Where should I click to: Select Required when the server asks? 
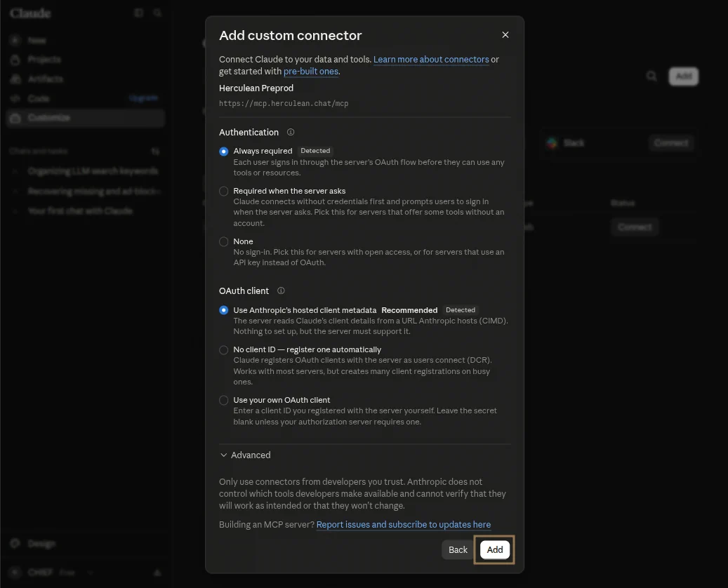click(x=224, y=191)
